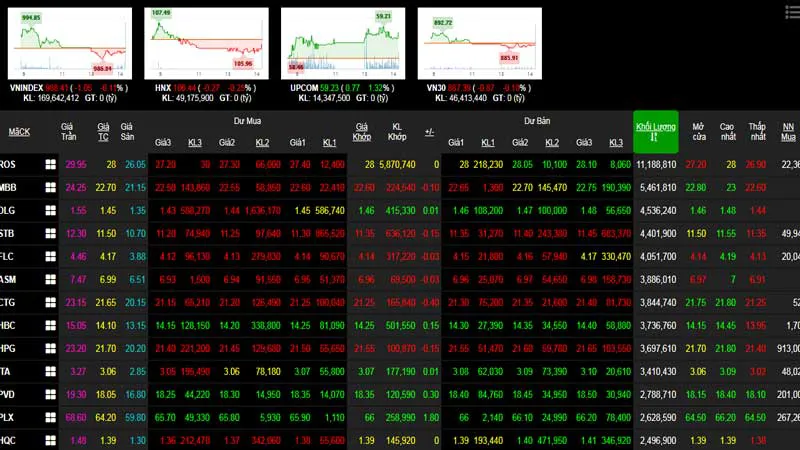Select the ROS stock symbol
Image resolution: width=800 pixels, height=450 pixels.
8,164
